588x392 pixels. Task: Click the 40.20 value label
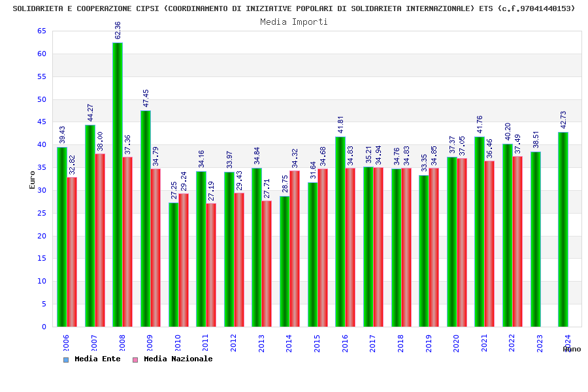[508, 131]
